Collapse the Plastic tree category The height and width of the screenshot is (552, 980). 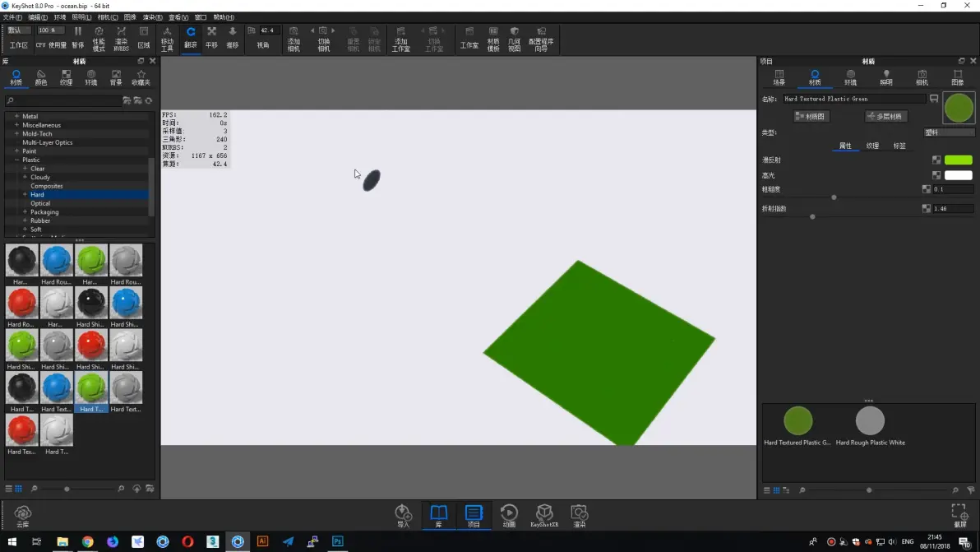[x=17, y=160]
